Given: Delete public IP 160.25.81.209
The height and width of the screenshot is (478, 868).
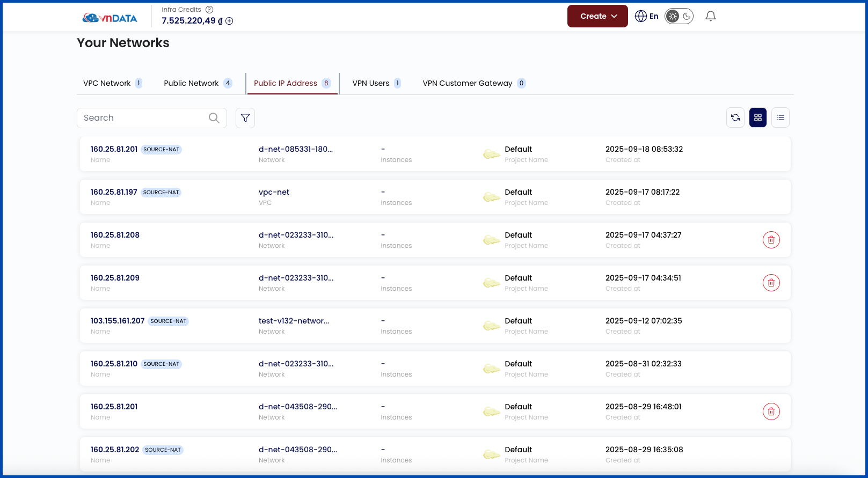Looking at the screenshot, I should point(771,283).
